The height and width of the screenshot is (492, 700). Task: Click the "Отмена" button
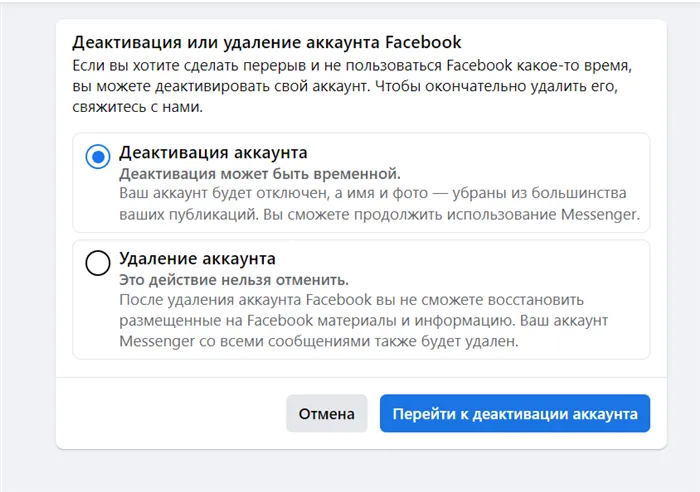click(326, 413)
